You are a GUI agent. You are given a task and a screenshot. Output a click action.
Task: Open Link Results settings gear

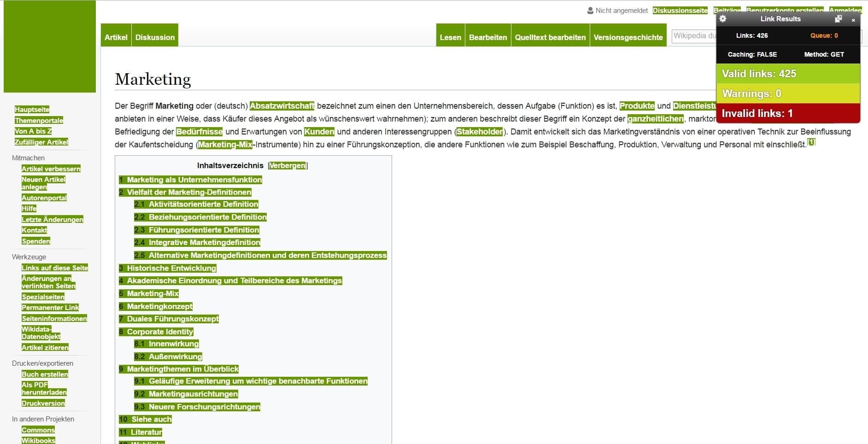(x=723, y=19)
